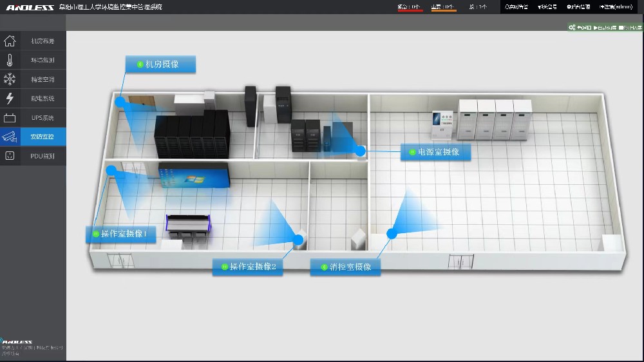Viewport: 644px width, 362px height.
Task: Pause patrol with the 暂停巡屏 button
Action: pyautogui.click(x=630, y=28)
